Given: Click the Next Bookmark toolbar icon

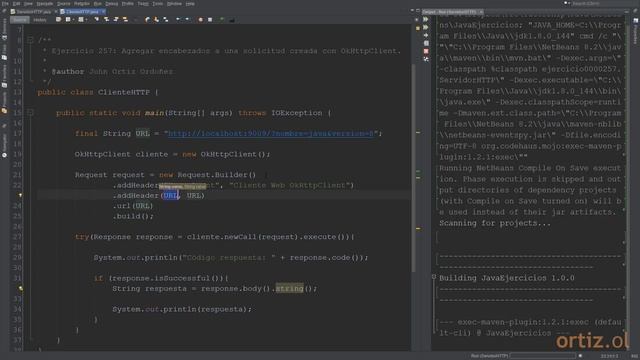Looking at the screenshot, I should coord(156,19).
